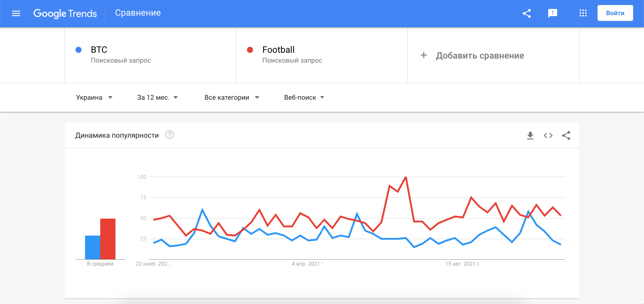
Task: Select the Football search term field
Action: pos(322,55)
